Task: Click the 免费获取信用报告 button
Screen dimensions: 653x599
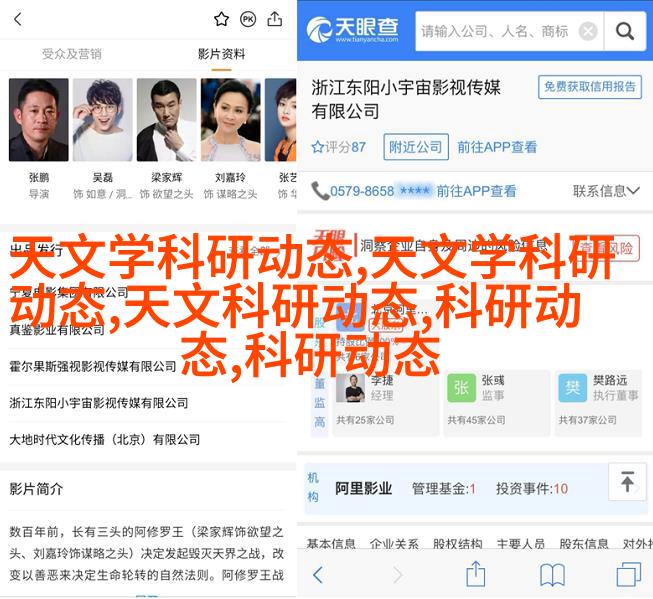Action: click(590, 87)
